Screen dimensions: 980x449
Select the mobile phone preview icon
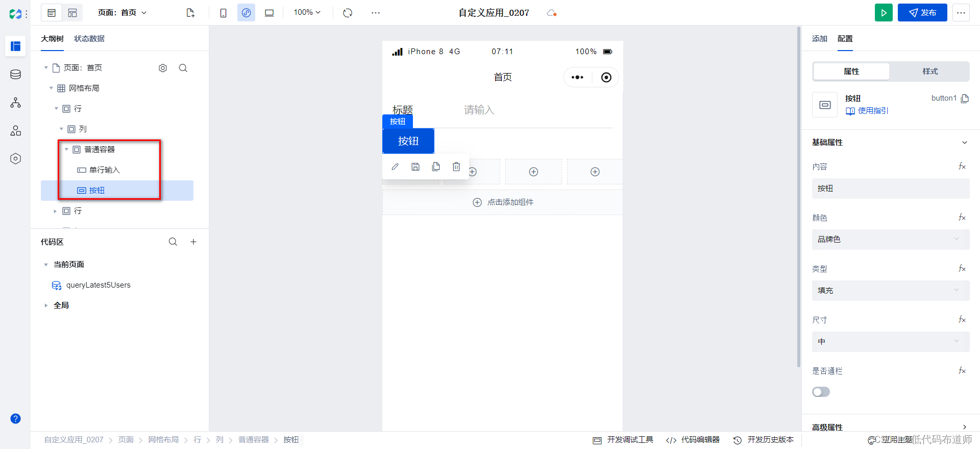click(x=223, y=13)
